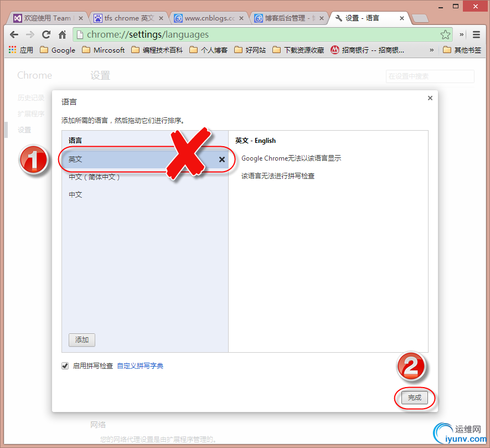Close the www.cnblogs.cc tab
The height and width of the screenshot is (448, 490).
[x=241, y=18]
